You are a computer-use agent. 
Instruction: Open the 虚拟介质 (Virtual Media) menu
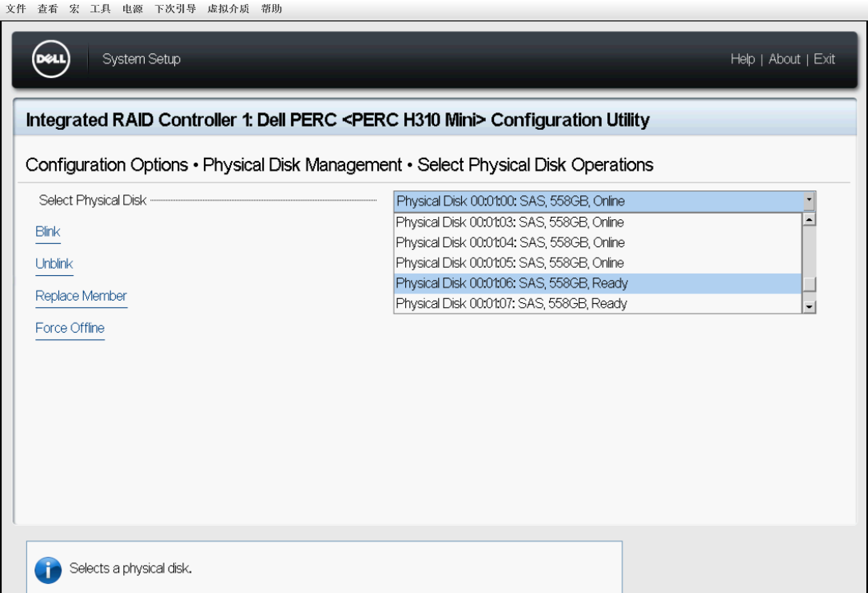click(x=228, y=9)
